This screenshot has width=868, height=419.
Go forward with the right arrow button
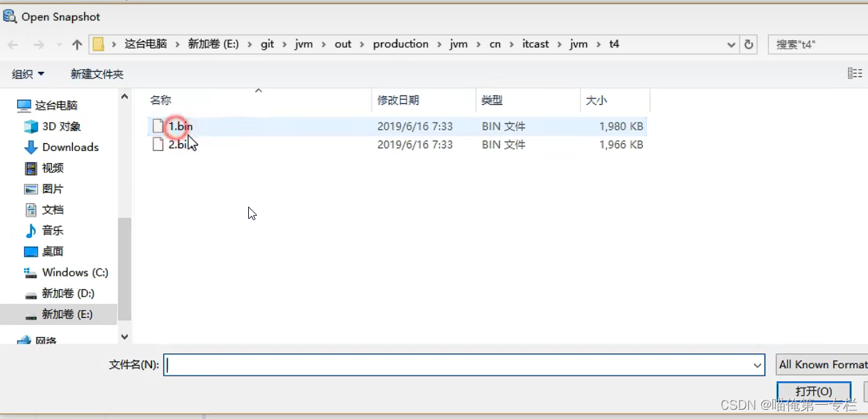coord(39,44)
